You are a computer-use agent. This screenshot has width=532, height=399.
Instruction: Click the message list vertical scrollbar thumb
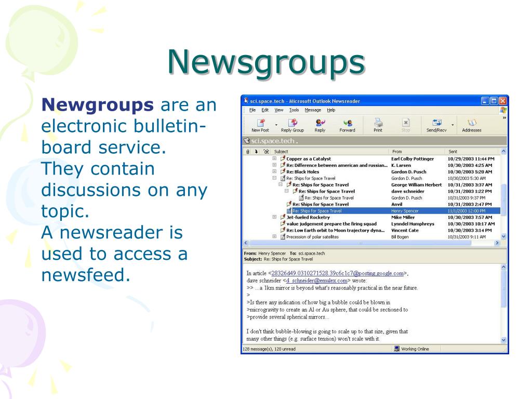(503, 199)
